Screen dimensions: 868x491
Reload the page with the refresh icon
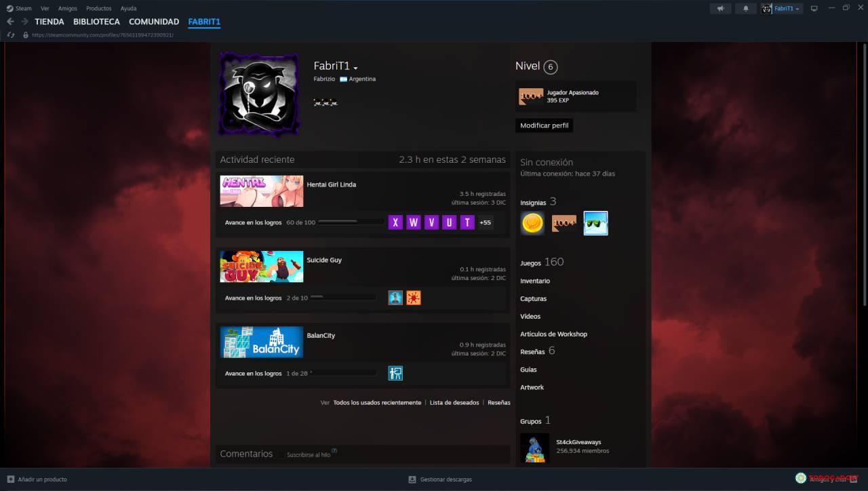tap(11, 35)
